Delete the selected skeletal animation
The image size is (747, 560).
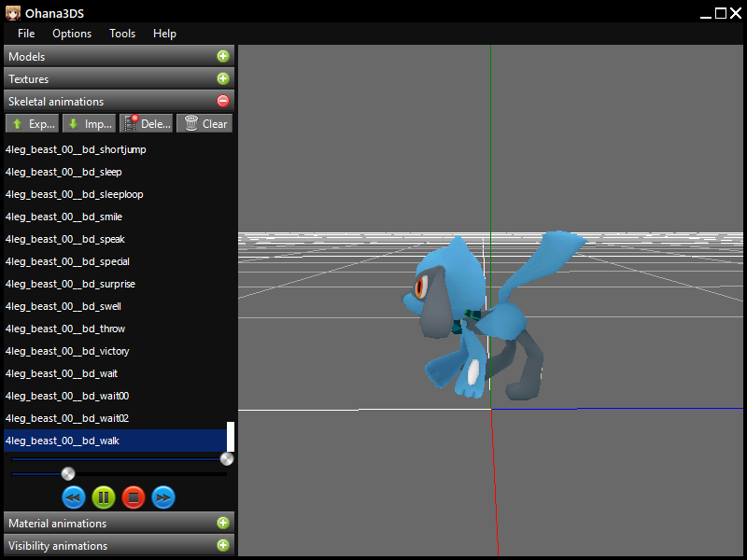point(146,123)
